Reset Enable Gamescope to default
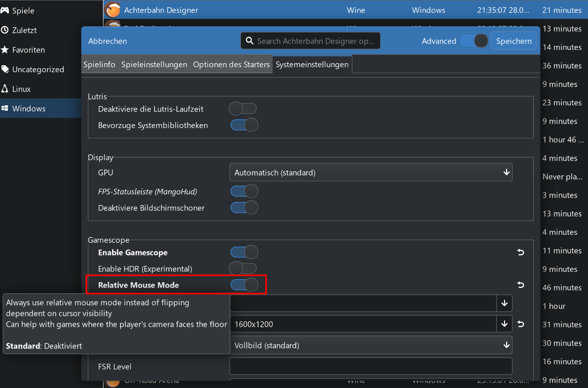This screenshot has width=588, height=388. click(520, 252)
